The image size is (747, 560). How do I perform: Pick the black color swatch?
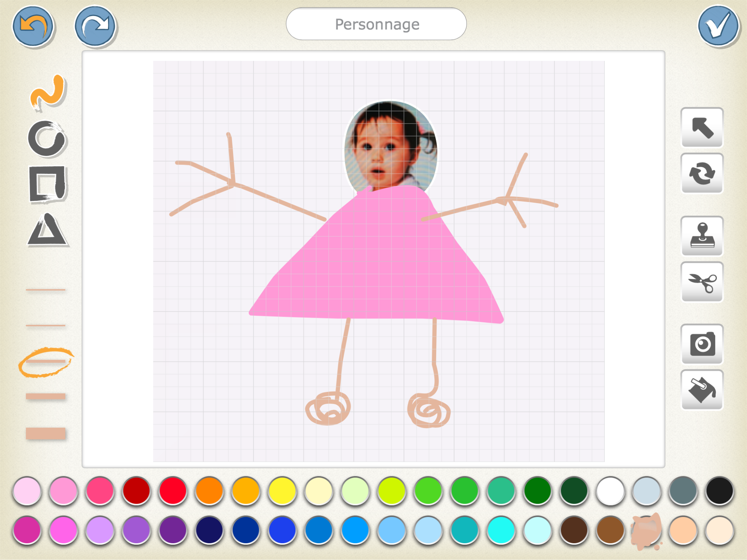(x=719, y=491)
